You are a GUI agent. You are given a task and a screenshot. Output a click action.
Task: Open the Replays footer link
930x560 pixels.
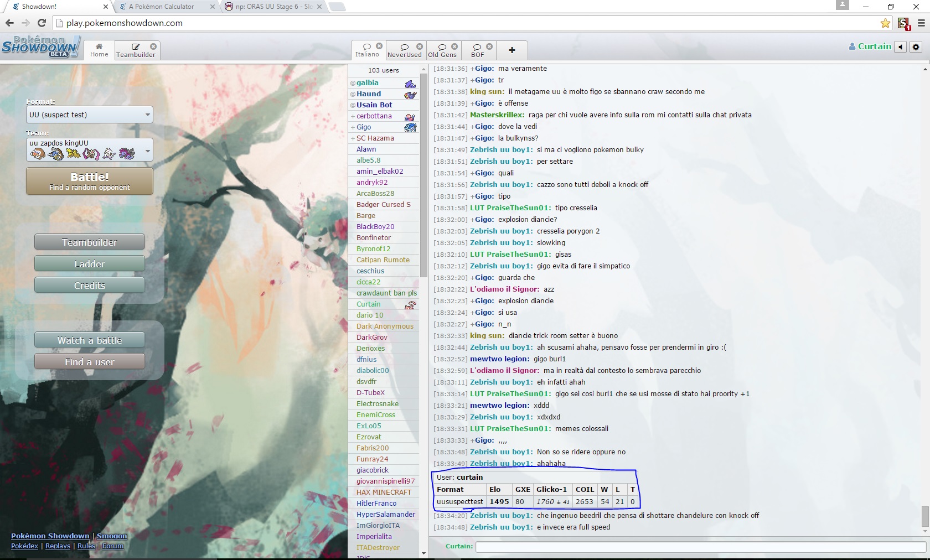(58, 546)
